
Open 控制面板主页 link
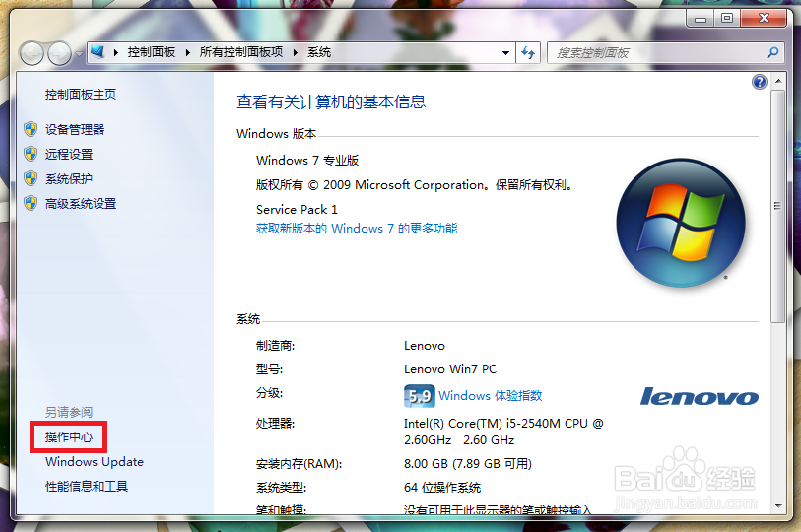pyautogui.click(x=81, y=94)
